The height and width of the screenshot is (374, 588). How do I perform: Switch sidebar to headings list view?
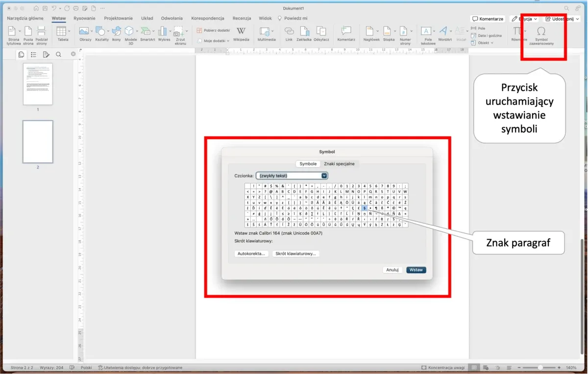click(33, 54)
